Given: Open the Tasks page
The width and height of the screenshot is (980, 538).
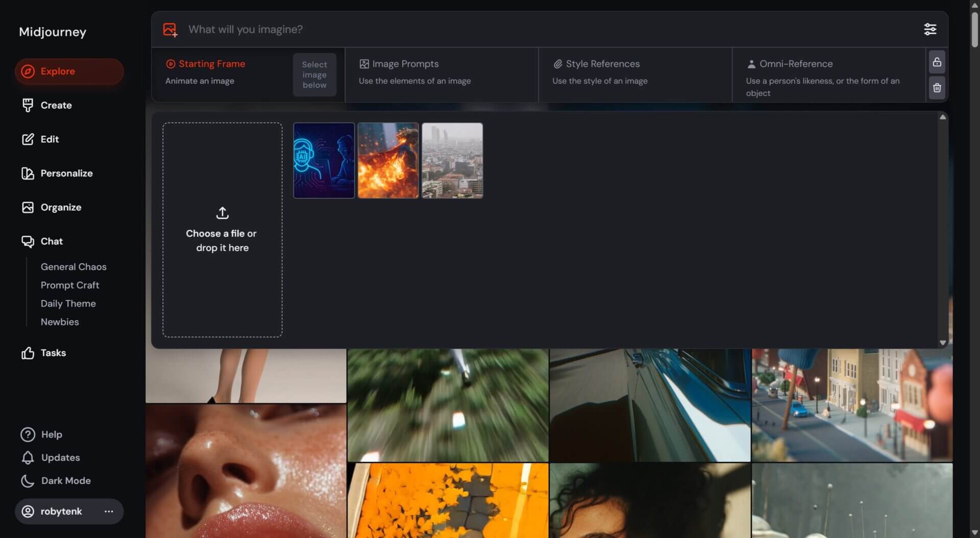Looking at the screenshot, I should coord(53,353).
